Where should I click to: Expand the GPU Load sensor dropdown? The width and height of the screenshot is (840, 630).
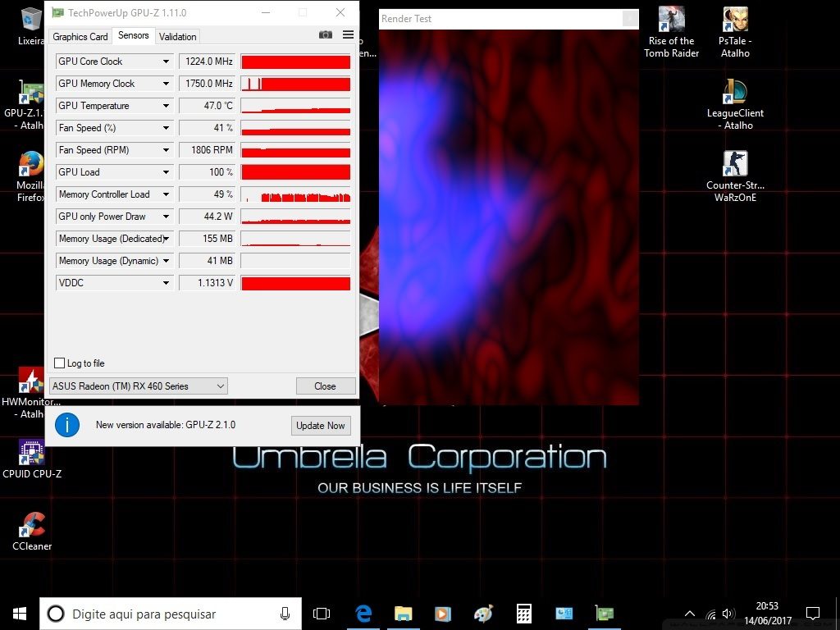point(166,172)
